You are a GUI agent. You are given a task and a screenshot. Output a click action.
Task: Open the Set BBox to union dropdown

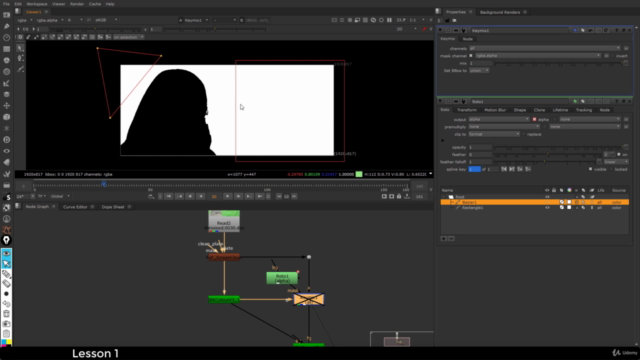coord(479,71)
